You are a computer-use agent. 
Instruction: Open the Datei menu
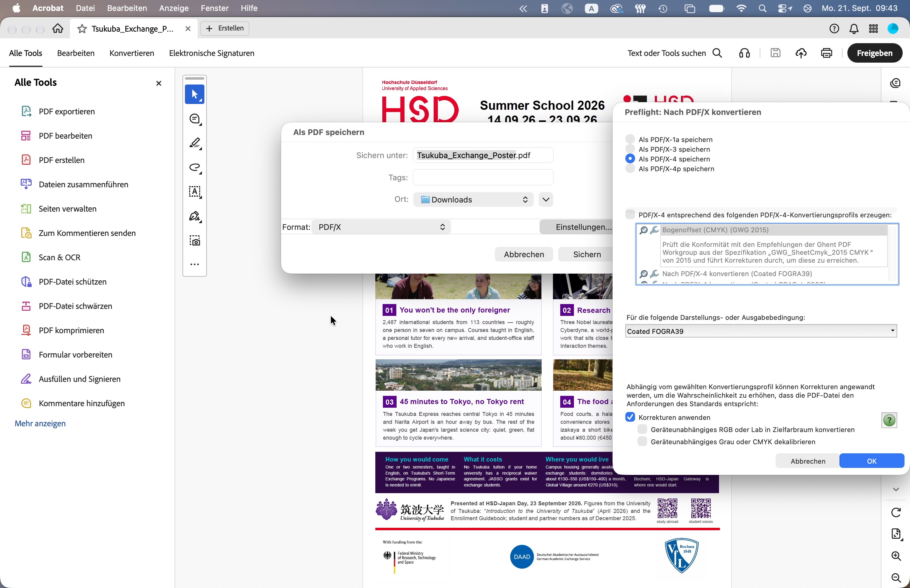(x=85, y=8)
